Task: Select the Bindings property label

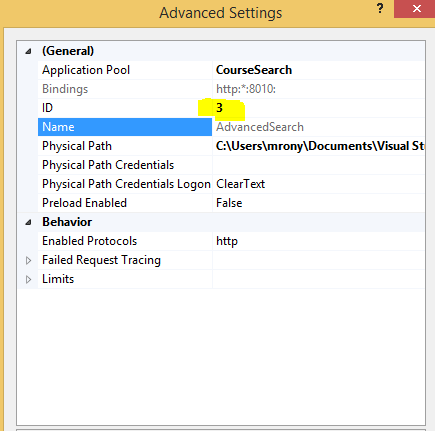Action: point(65,89)
